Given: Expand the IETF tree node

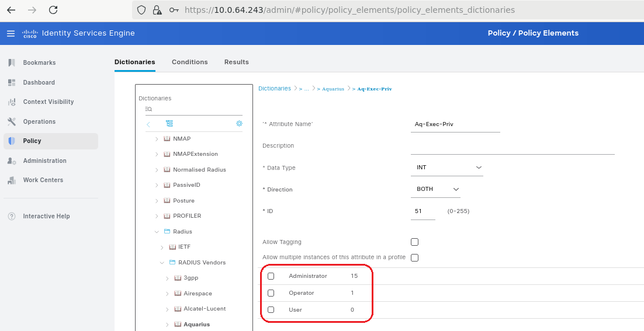Looking at the screenshot, I should point(162,248).
